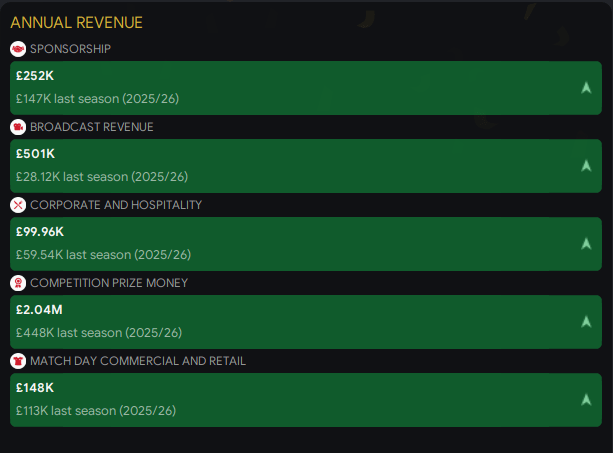The image size is (613, 453).
Task: Select the Broadcast Revenue section label
Action: (91, 127)
